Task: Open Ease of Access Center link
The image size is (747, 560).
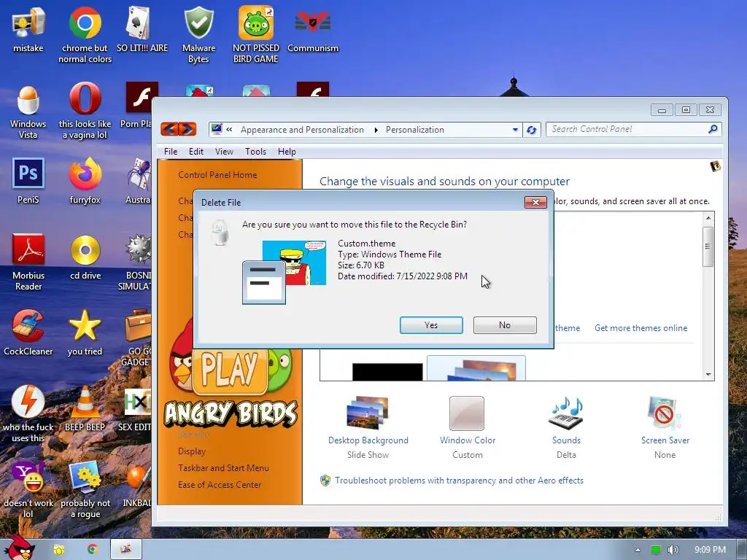Action: (x=220, y=485)
